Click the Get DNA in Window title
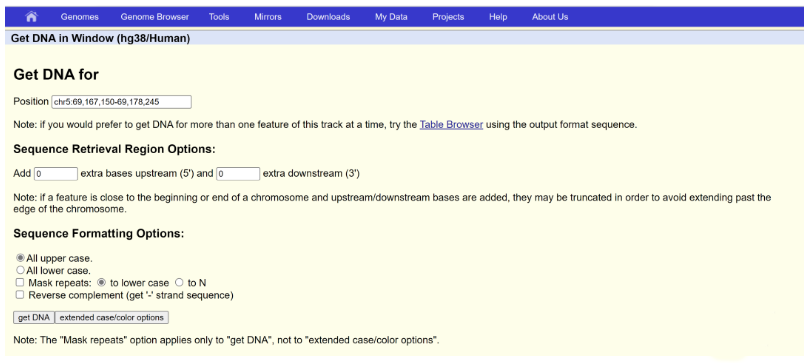 [x=100, y=39]
